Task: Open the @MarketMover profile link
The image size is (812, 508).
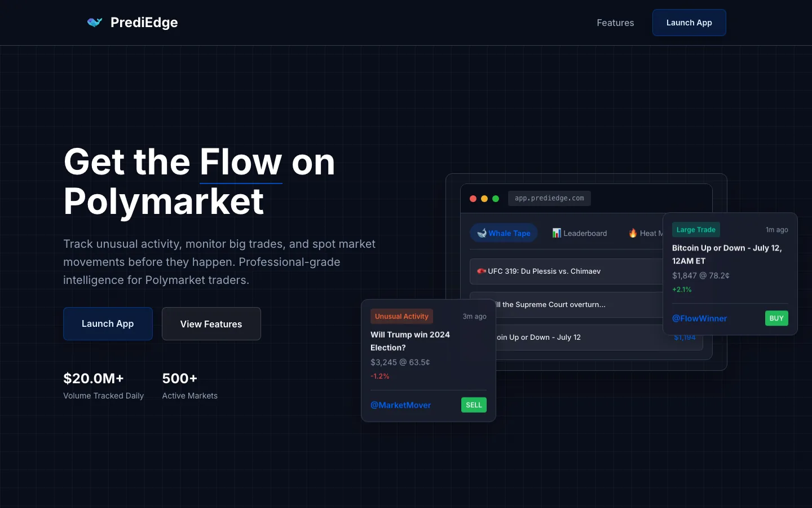Action: [400, 405]
